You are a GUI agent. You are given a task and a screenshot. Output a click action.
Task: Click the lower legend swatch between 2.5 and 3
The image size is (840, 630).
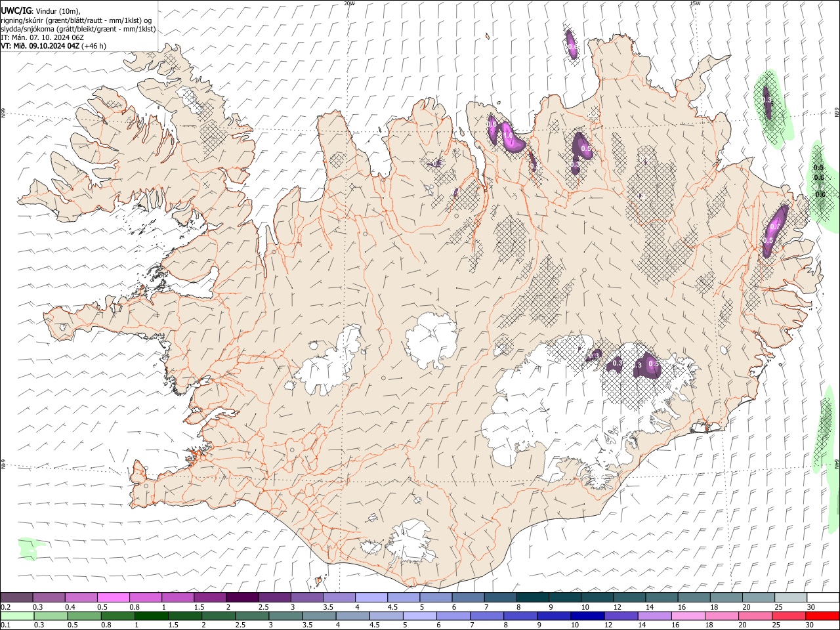(252, 616)
